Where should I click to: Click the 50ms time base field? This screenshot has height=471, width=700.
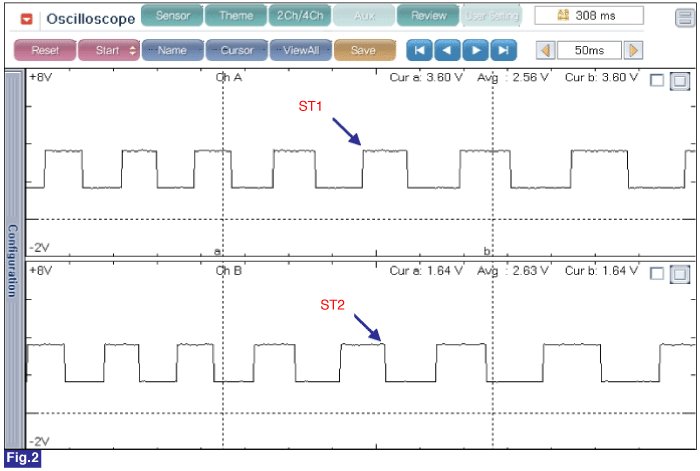(589, 50)
